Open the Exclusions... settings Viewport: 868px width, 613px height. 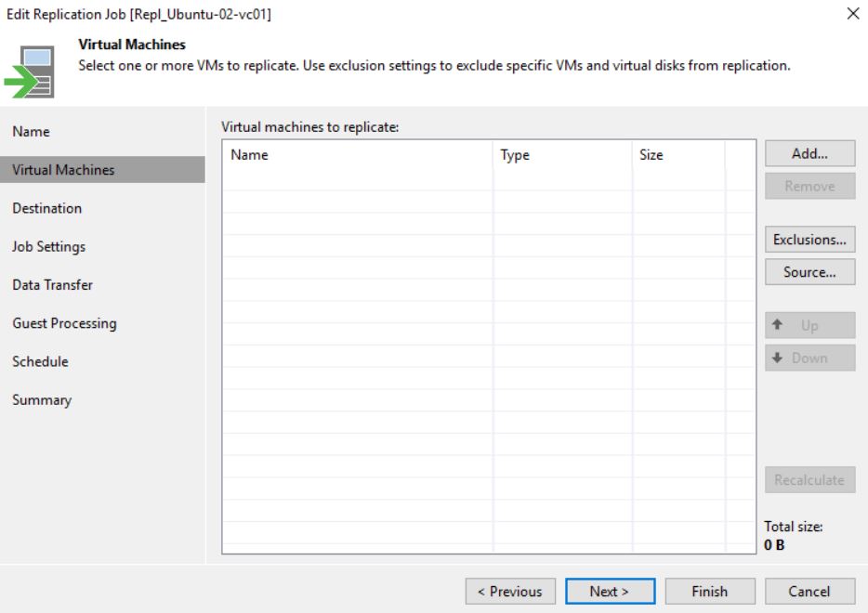[809, 240]
